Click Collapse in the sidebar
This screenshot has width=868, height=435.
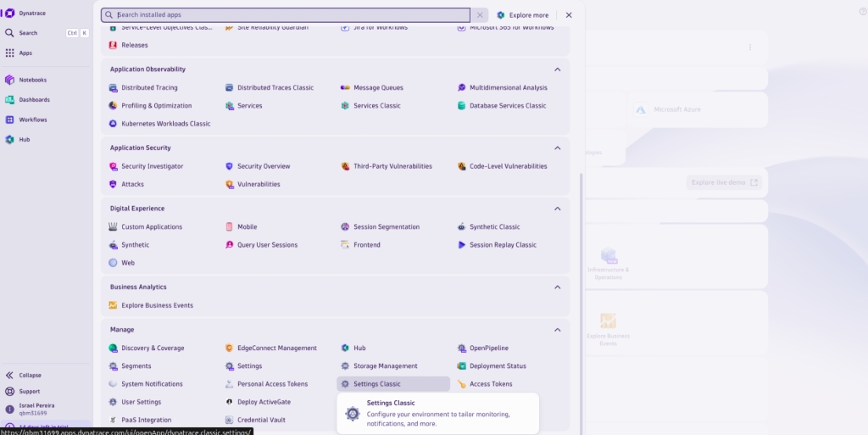(x=30, y=375)
